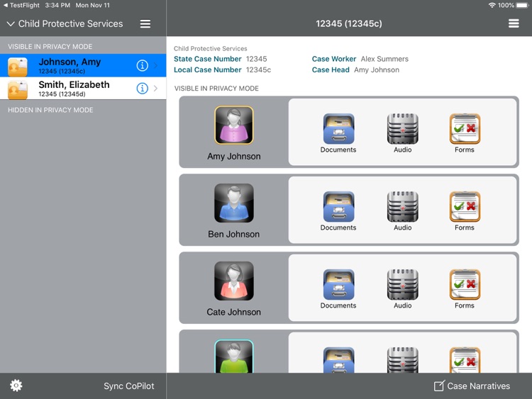This screenshot has width=532, height=399.
Task: Show info for Johnson, Amy case
Action: pyautogui.click(x=142, y=65)
